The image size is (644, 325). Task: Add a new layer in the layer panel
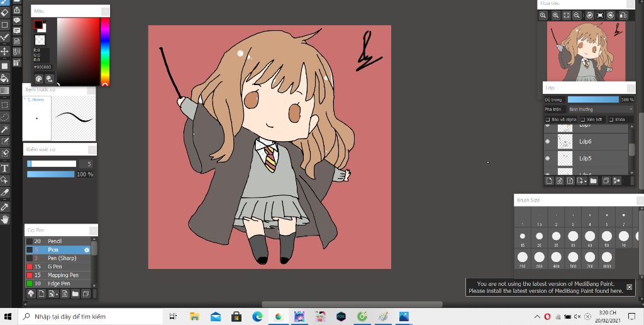click(x=549, y=181)
